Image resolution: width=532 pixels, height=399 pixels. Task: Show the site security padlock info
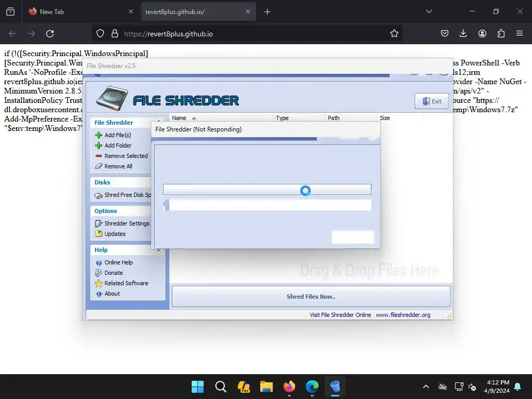115,34
